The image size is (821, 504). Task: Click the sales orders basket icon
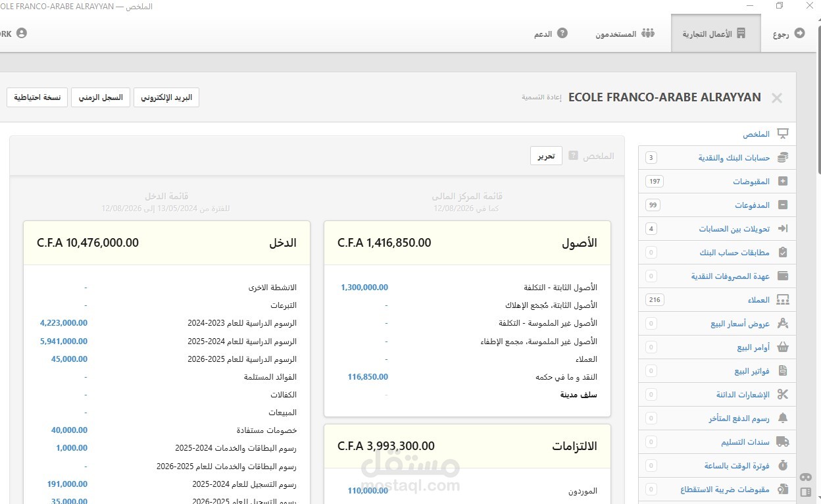(782, 347)
